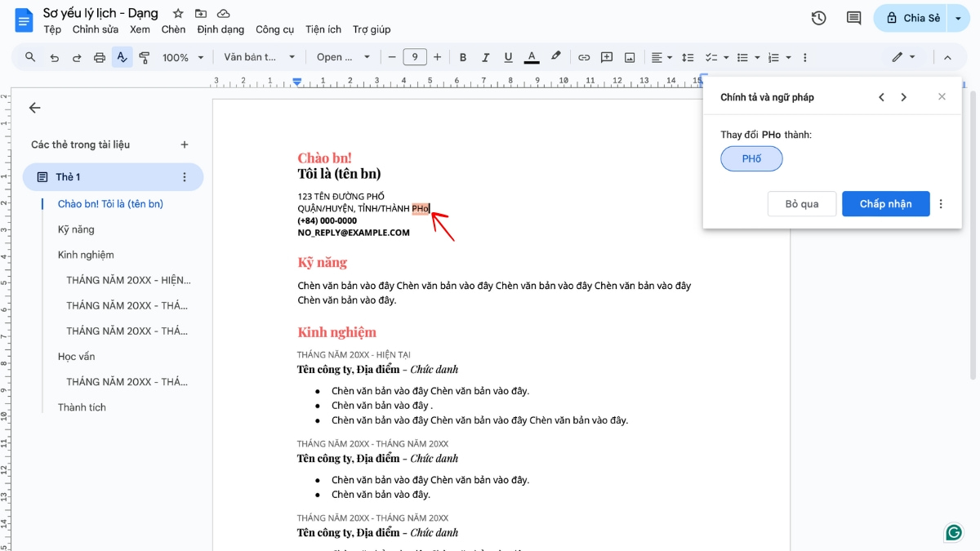Open the Xem menu
Viewport: 980px width, 551px height.
140,29
